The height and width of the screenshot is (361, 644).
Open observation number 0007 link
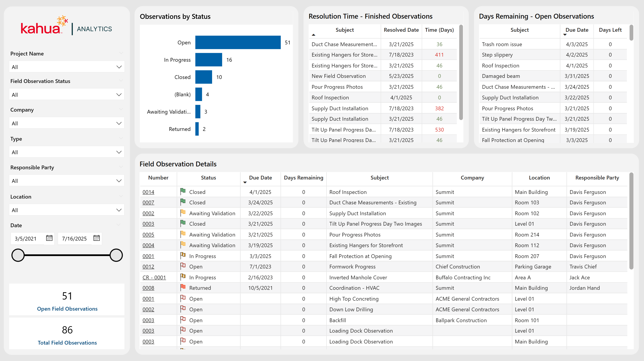(148, 203)
